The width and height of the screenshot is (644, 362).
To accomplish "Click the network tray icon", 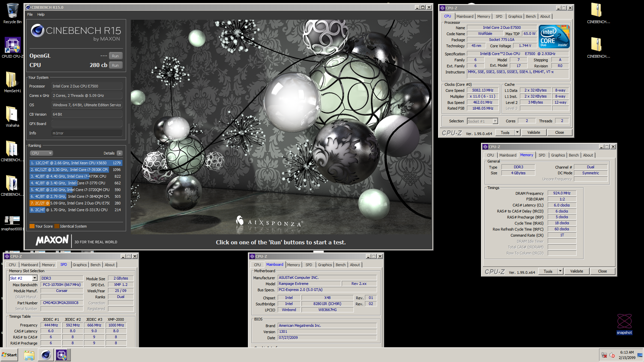I will coord(604,355).
